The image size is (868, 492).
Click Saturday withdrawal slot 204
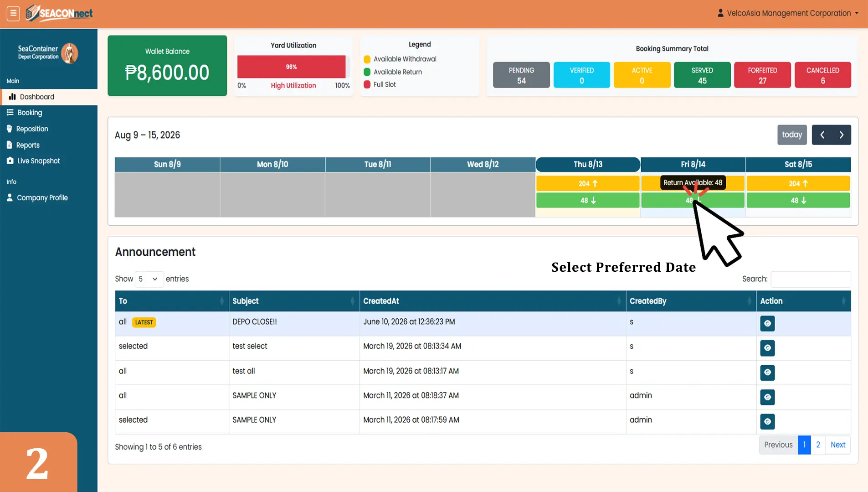[x=798, y=183]
